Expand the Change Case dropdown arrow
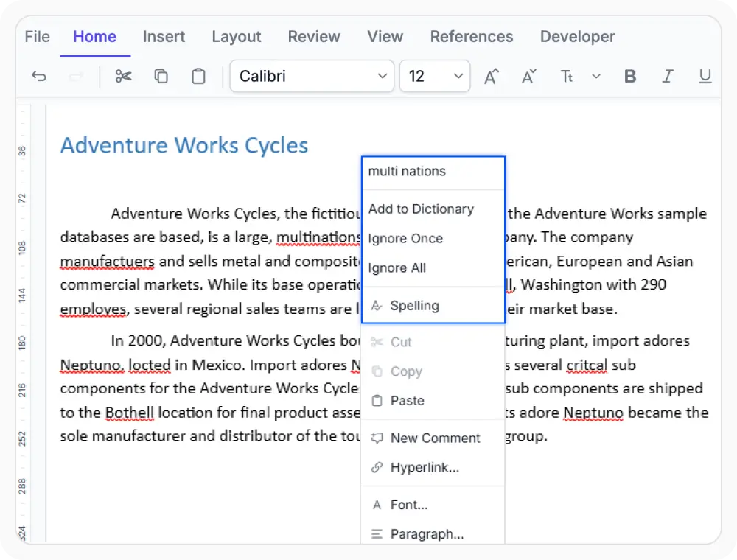Image resolution: width=737 pixels, height=560 pixels. tap(596, 76)
